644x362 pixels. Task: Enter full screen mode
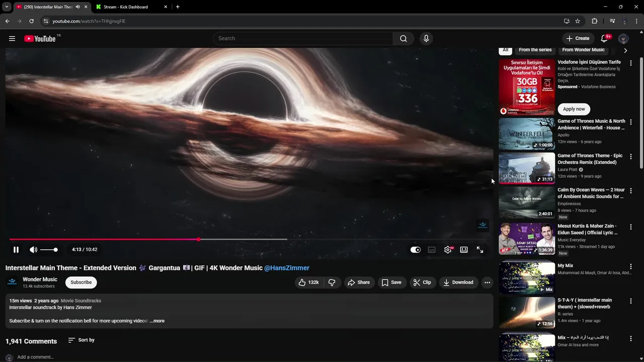tap(480, 250)
